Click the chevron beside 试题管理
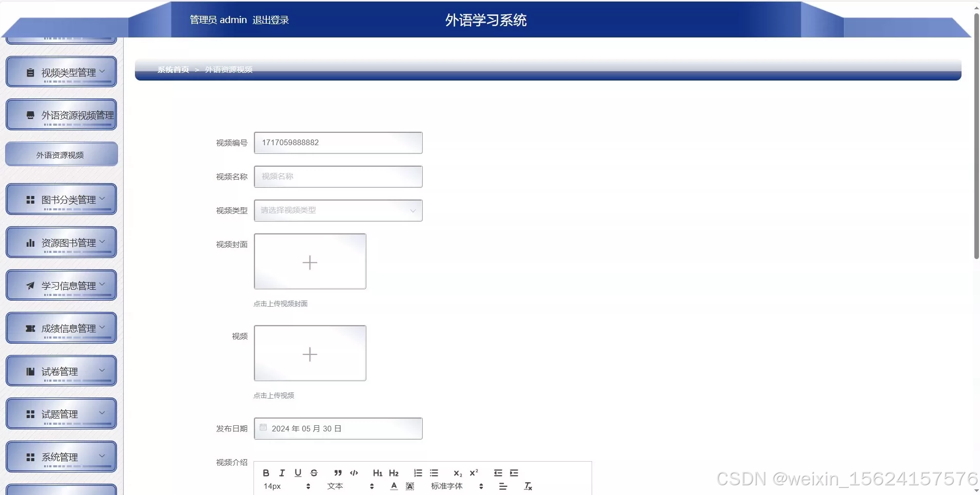Screen dimensions: 980x495 click(x=102, y=412)
